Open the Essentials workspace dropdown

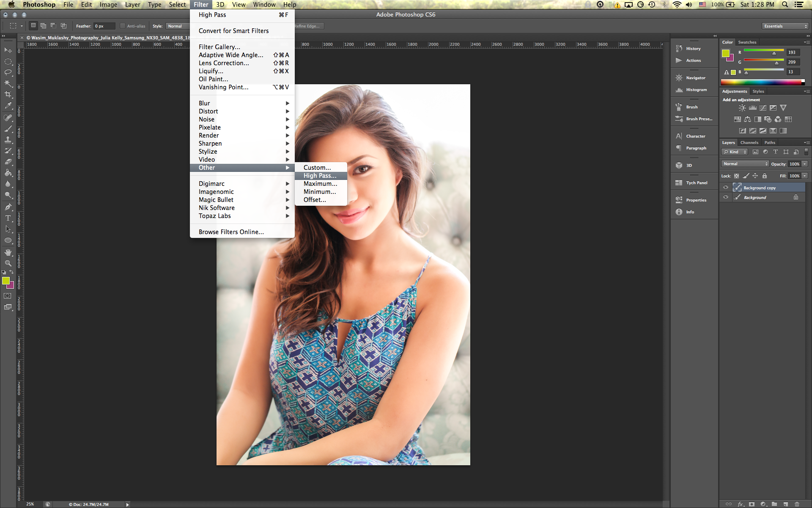[785, 26]
